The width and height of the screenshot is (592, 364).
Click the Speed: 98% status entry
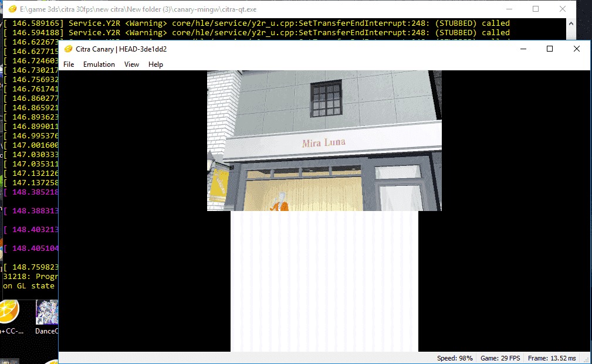coord(455,358)
